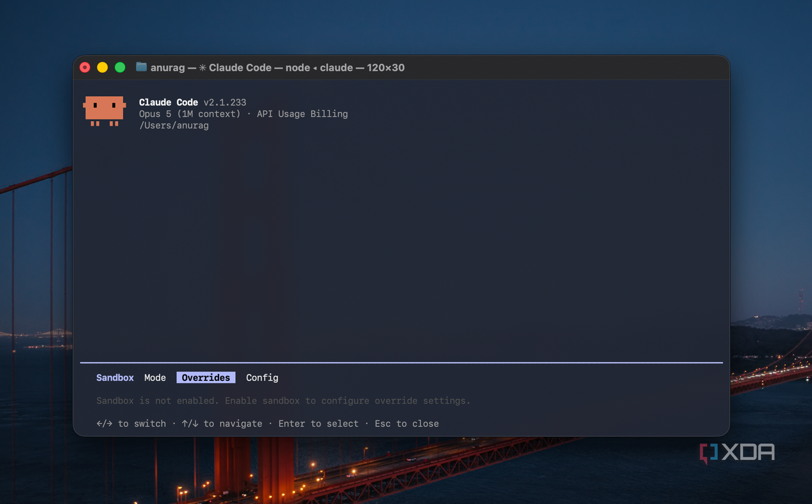Close the terminal window with the red button

tap(85, 67)
